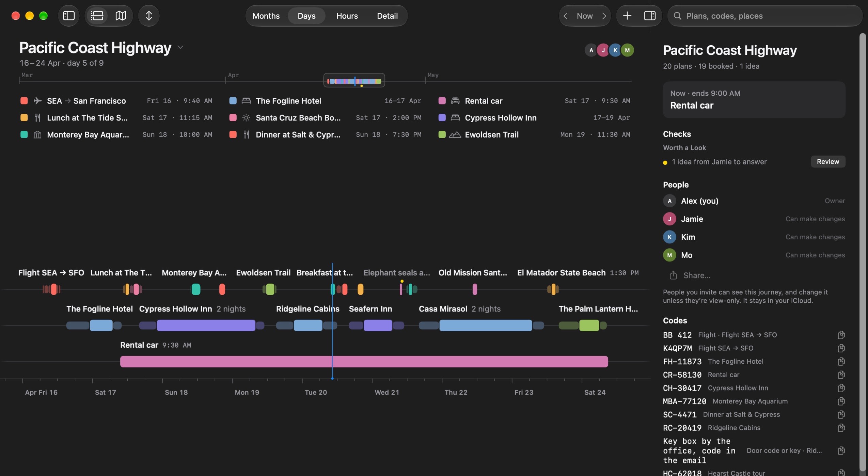Viewport: 868px width, 476px height.
Task: Select the pink Rental car bar on timeline
Action: [x=364, y=362]
